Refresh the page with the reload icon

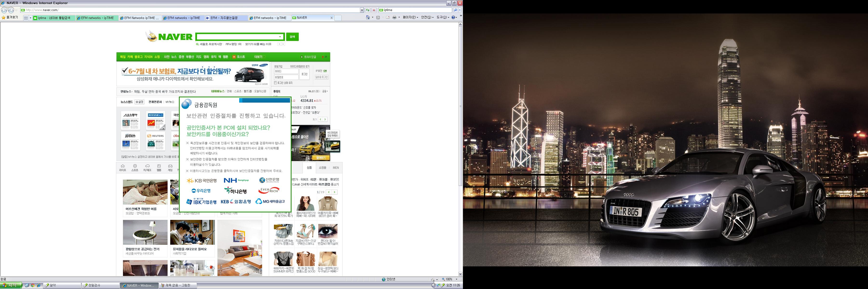tap(368, 10)
